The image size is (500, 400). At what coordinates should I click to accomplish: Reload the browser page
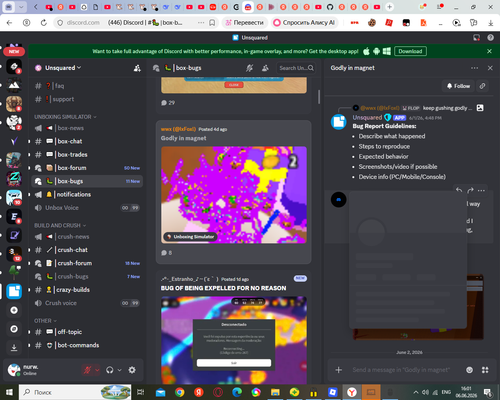(x=44, y=23)
